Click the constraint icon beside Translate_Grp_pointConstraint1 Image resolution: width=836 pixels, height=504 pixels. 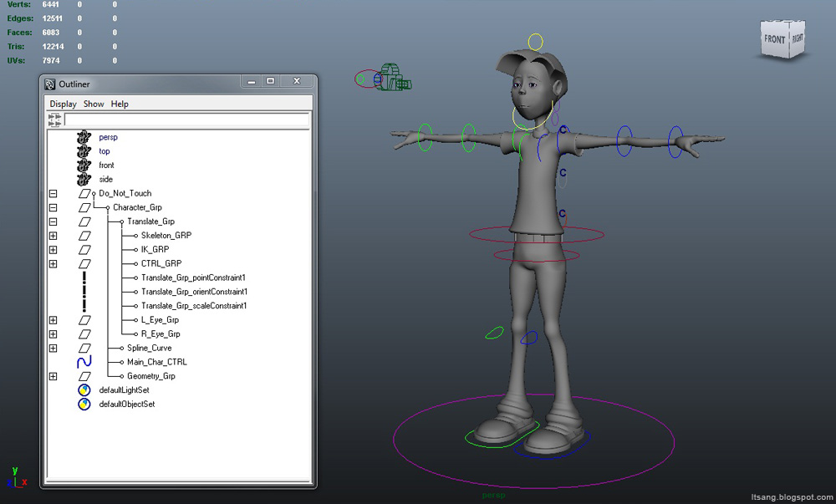click(84, 277)
